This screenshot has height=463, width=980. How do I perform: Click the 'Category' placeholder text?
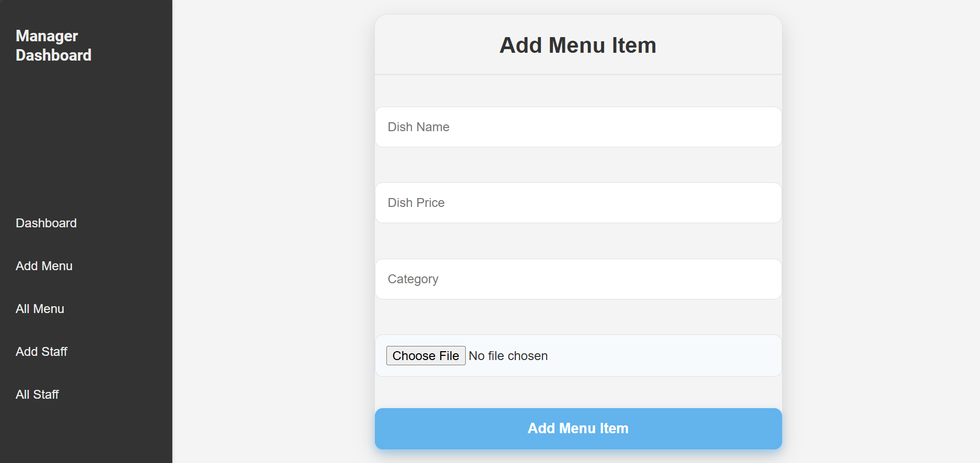[413, 279]
